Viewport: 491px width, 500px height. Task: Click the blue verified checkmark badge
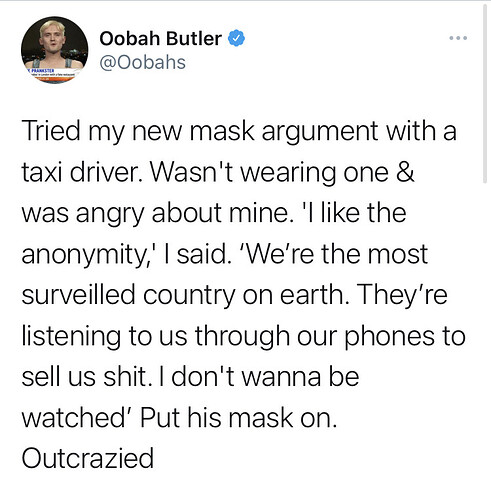(236, 38)
